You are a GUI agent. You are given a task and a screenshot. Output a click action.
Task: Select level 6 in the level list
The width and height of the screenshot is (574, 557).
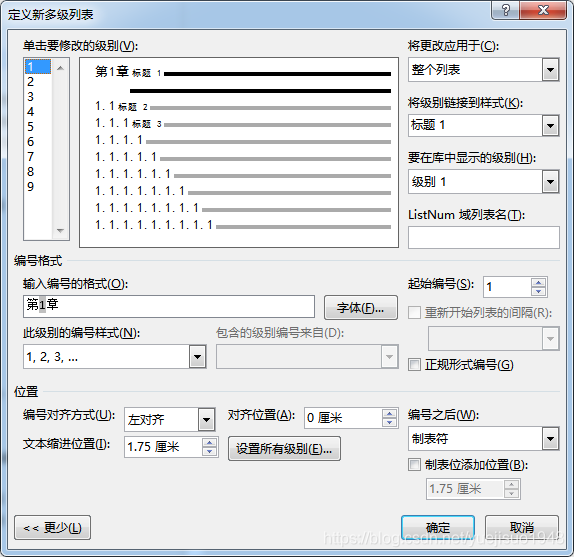[x=38, y=142]
